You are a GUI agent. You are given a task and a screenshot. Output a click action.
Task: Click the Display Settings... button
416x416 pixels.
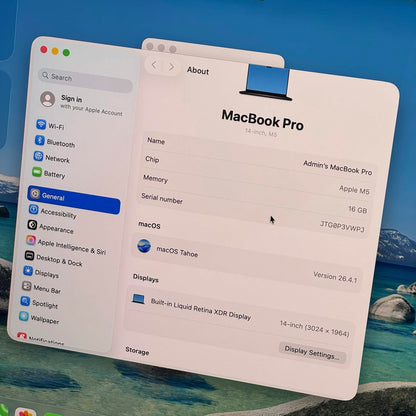[312, 353]
